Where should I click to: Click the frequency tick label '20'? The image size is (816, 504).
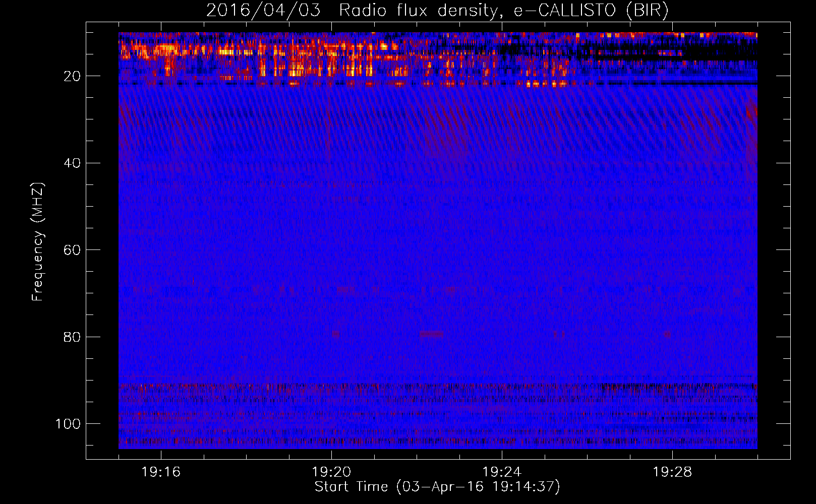pyautogui.click(x=73, y=76)
